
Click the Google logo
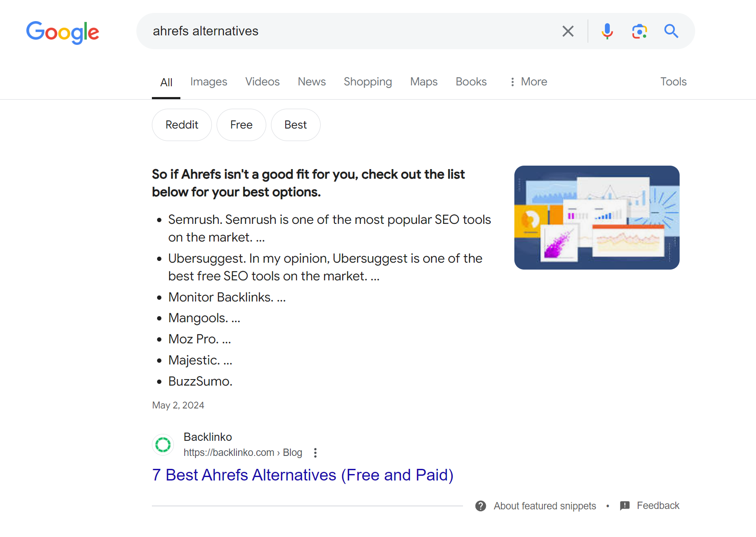(x=63, y=32)
